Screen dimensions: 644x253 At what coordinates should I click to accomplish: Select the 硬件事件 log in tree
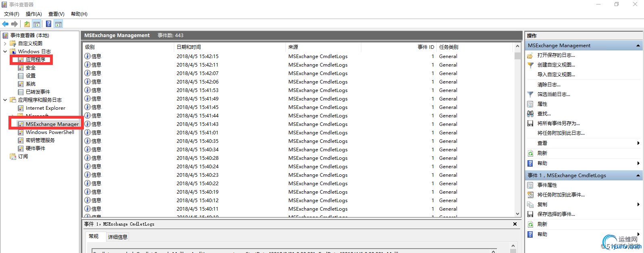pos(35,148)
